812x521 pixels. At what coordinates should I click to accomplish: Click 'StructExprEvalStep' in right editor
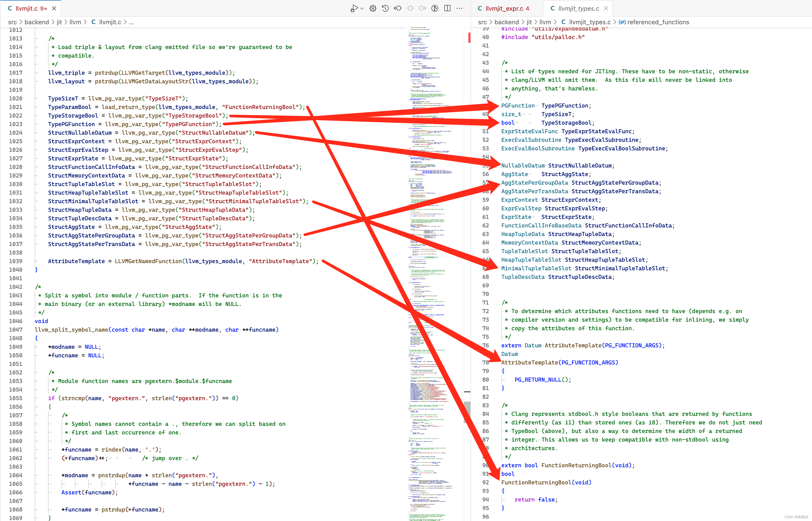point(575,208)
